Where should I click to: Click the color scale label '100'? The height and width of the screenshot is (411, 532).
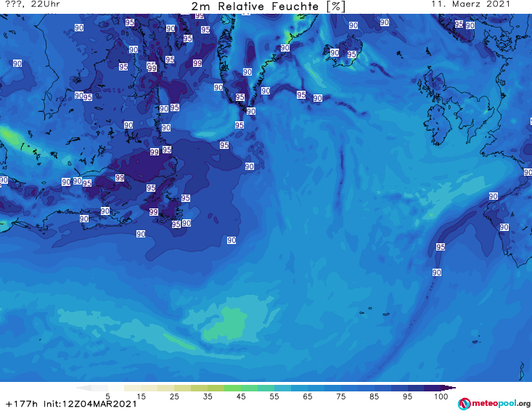point(441,396)
